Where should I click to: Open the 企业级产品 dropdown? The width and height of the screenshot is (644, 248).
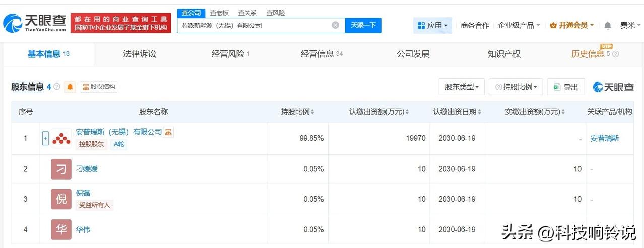pyautogui.click(x=519, y=25)
